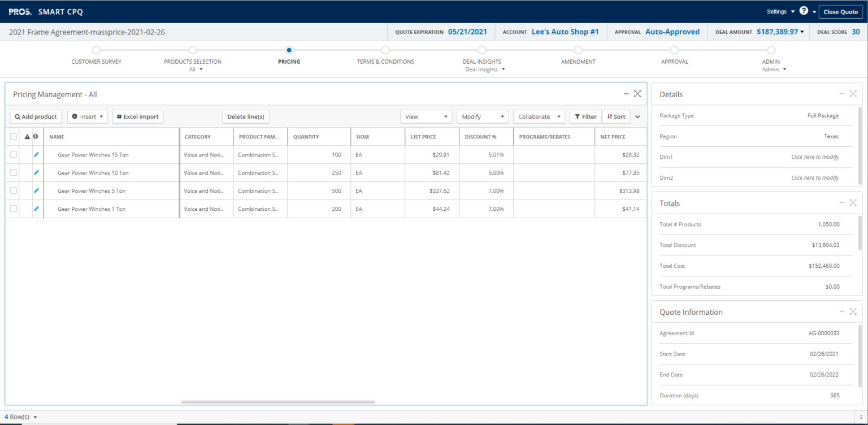This screenshot has width=868, height=425.
Task: Edit Gear Power Winches 15 Ton with pencil icon
Action: tap(36, 154)
